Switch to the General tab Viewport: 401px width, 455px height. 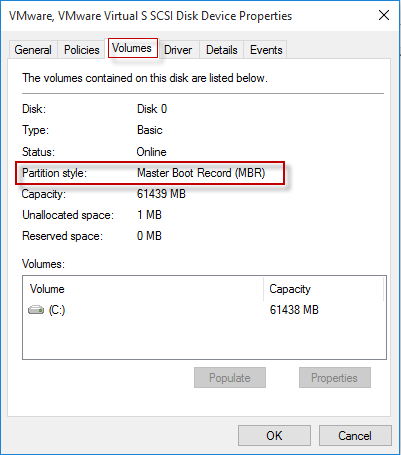33,50
